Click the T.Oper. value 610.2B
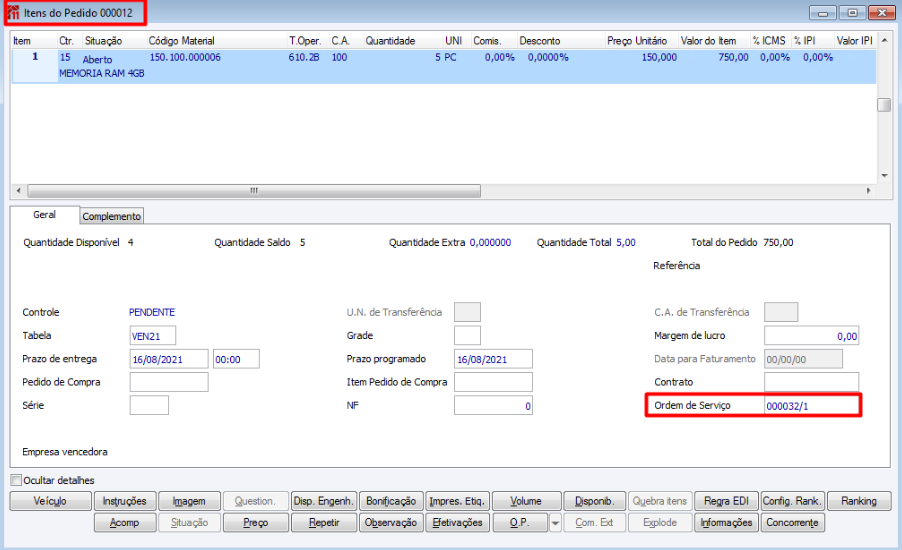 (304, 57)
